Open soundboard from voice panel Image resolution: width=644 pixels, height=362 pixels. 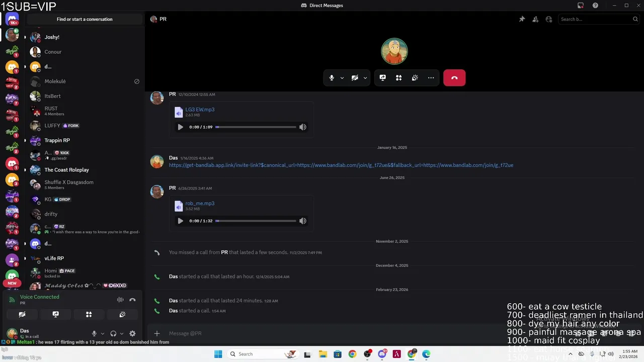tap(122, 314)
